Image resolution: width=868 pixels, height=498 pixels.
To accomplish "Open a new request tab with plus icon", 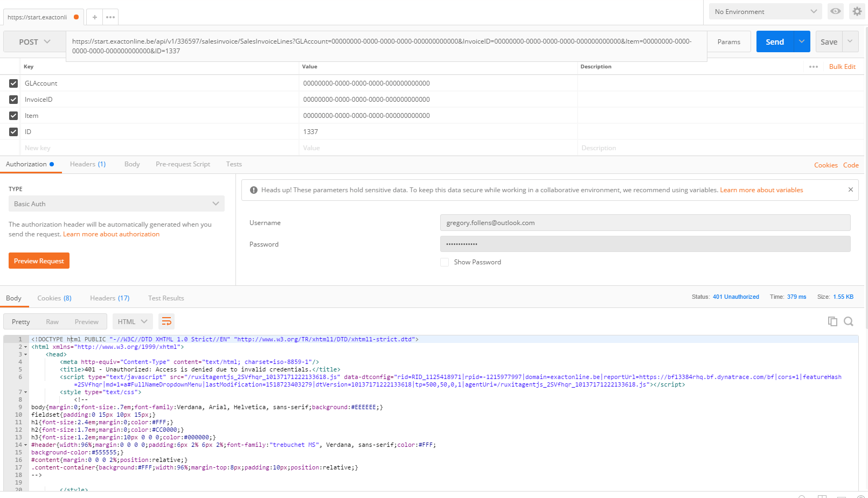I will point(94,17).
